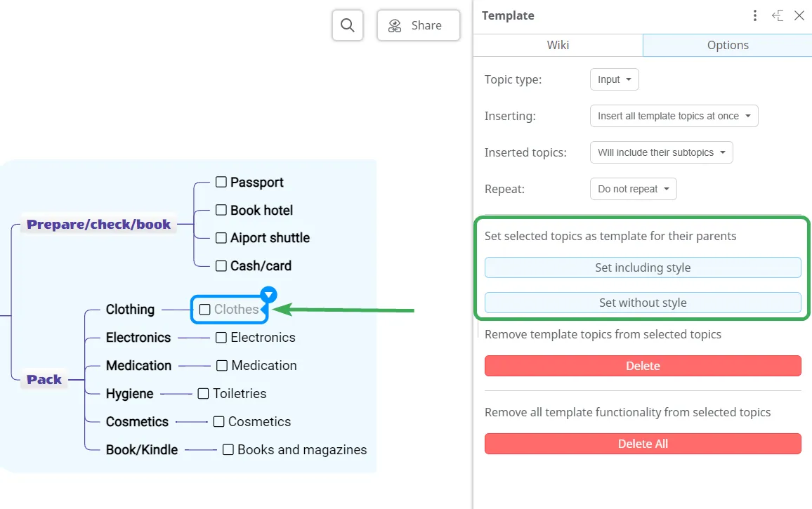
Task: Select the Options tab
Action: [x=727, y=45]
